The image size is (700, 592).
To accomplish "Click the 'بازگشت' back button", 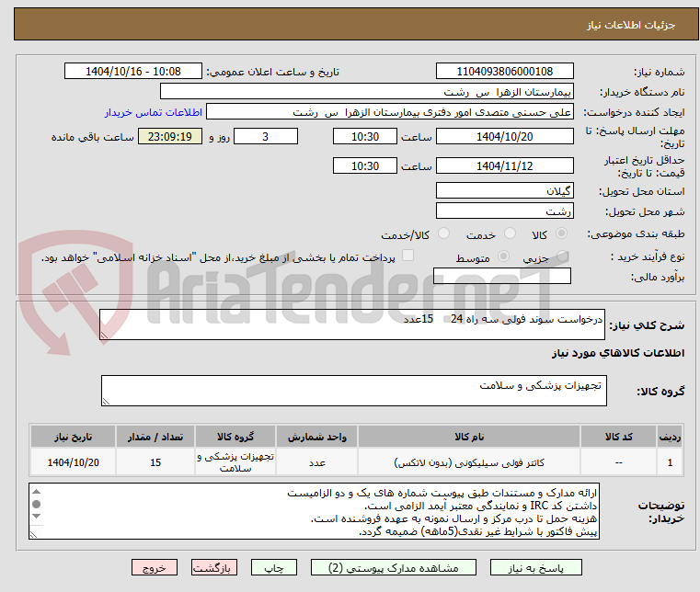I will click(214, 567).
